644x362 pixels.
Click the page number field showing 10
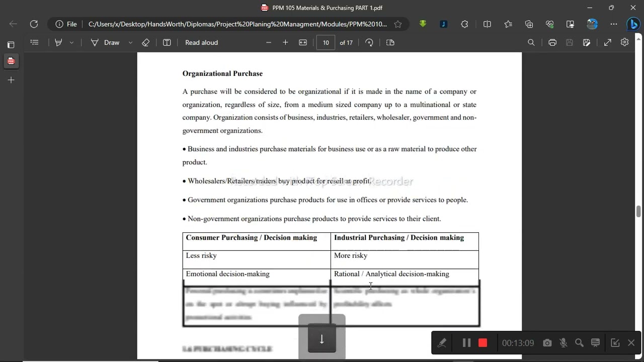326,42
